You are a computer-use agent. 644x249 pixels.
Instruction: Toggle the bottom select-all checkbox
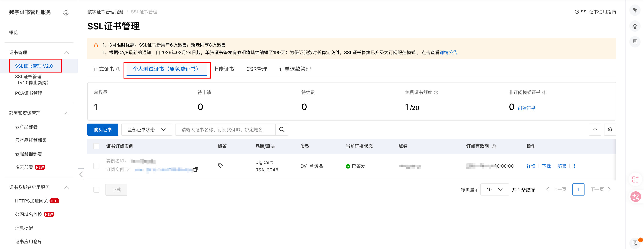point(96,189)
